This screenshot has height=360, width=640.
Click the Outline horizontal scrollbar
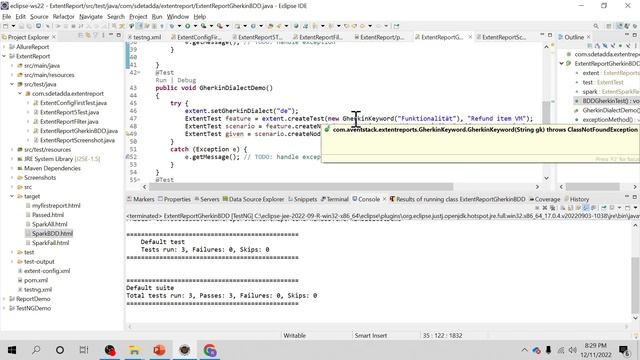(x=592, y=187)
